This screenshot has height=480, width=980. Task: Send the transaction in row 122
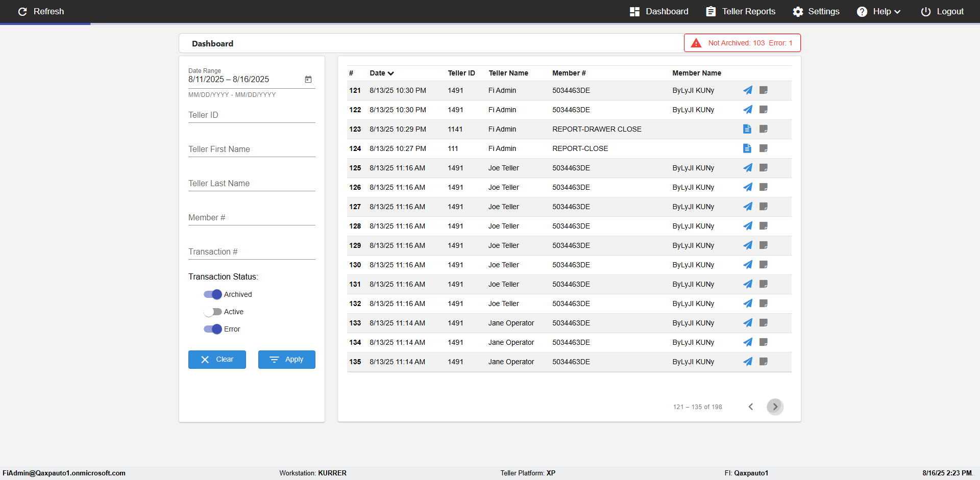(x=748, y=110)
